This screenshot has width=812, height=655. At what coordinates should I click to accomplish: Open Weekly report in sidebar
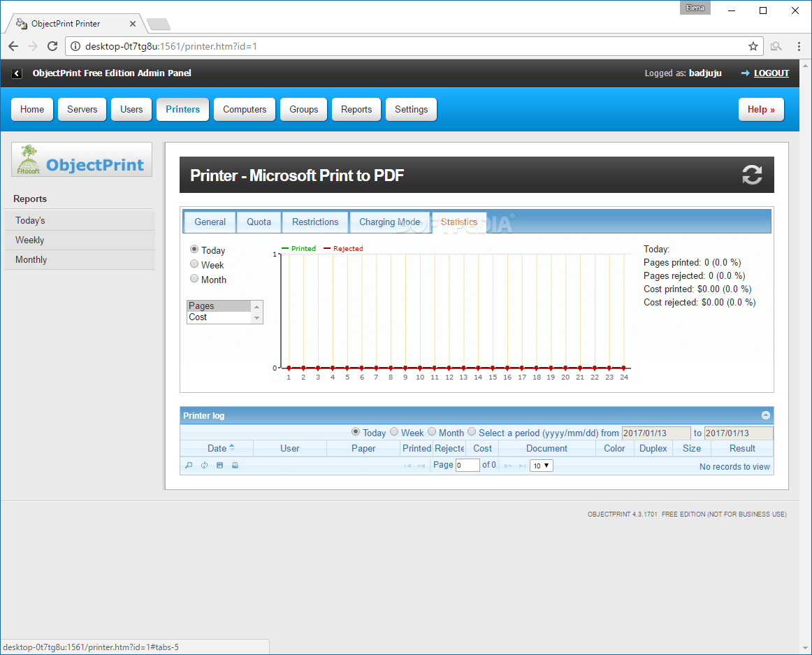[80, 240]
